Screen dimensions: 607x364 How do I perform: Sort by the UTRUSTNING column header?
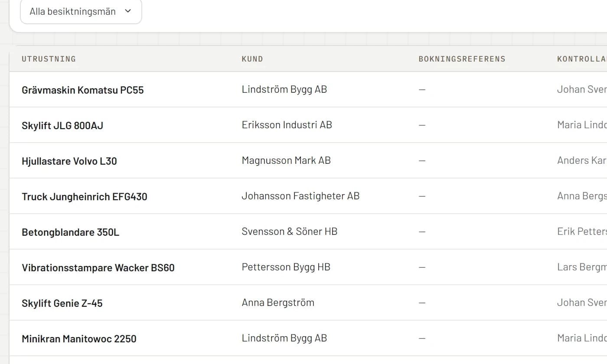[x=49, y=59]
